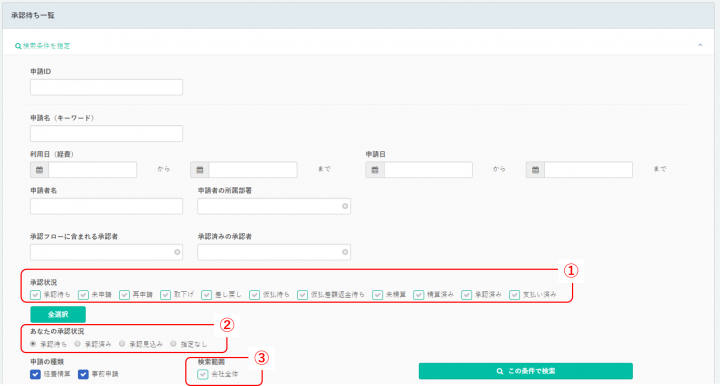Screen dimensions: 720x386
Task: Select 承認済み radio under あなたの承認状況
Action: coord(78,344)
